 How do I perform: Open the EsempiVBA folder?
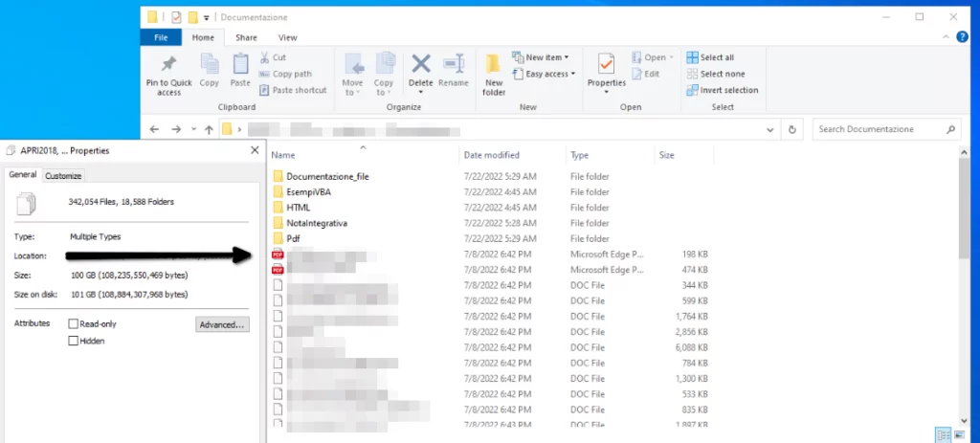pyautogui.click(x=307, y=192)
